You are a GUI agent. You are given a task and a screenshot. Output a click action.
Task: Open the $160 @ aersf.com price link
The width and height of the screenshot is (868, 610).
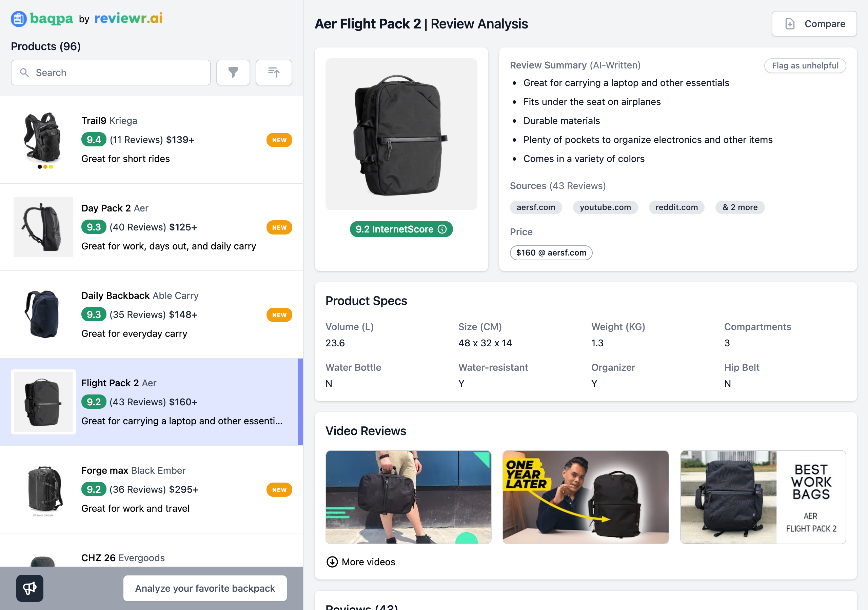tap(551, 252)
